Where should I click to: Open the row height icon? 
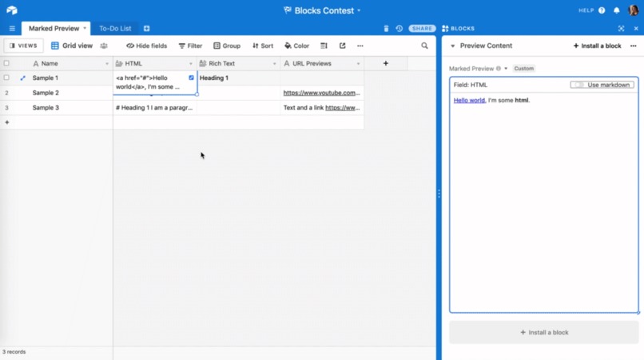[324, 46]
